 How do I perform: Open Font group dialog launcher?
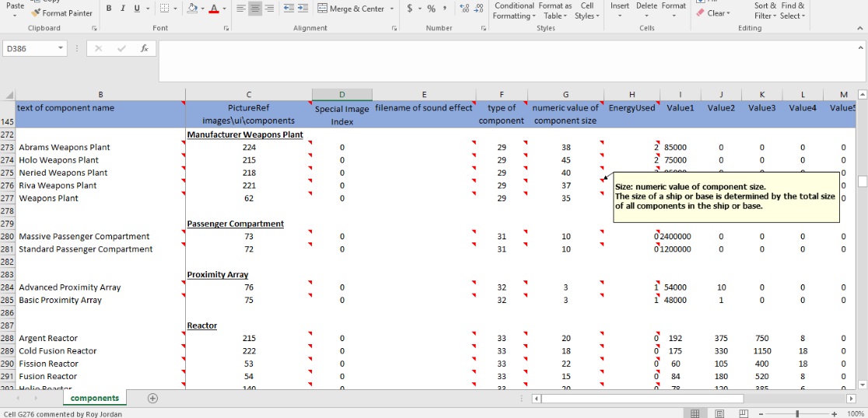point(226,28)
